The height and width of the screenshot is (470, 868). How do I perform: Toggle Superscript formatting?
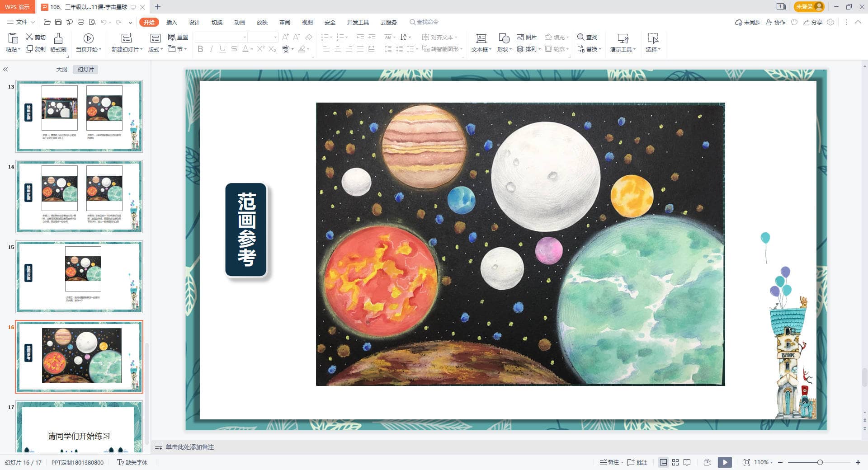click(x=261, y=49)
